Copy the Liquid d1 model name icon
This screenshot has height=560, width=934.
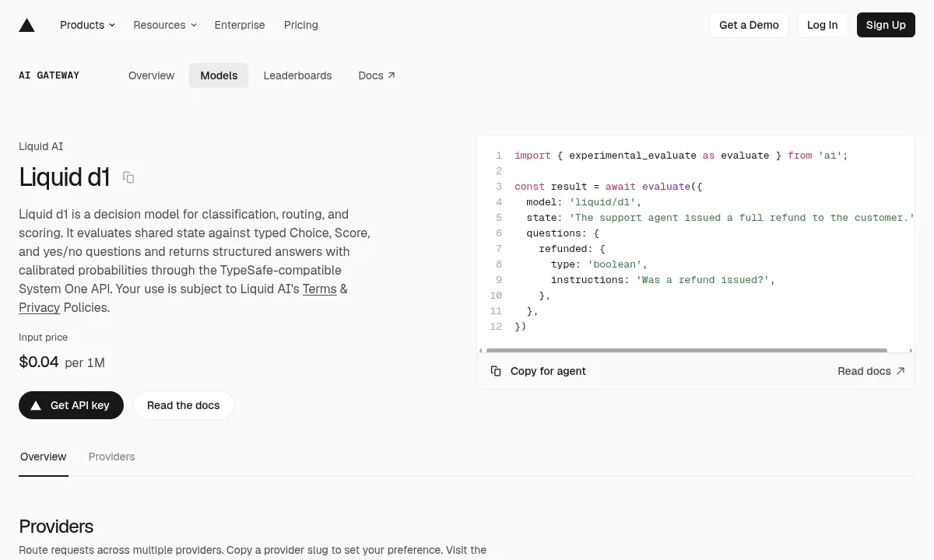pos(128,177)
